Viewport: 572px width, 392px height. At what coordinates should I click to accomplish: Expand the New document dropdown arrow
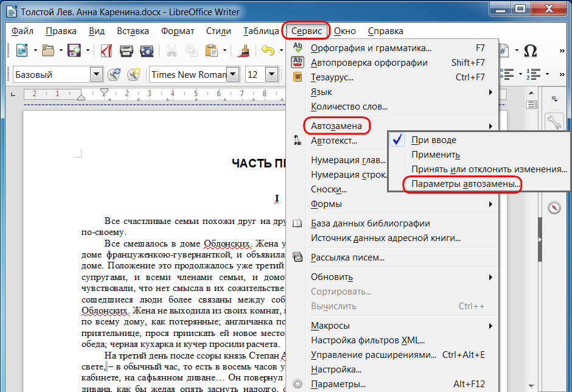[x=35, y=51]
